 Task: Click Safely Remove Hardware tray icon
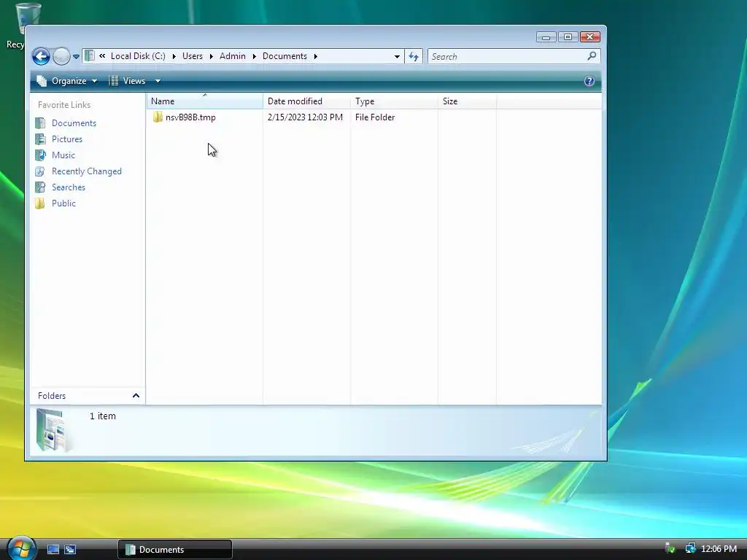670,548
